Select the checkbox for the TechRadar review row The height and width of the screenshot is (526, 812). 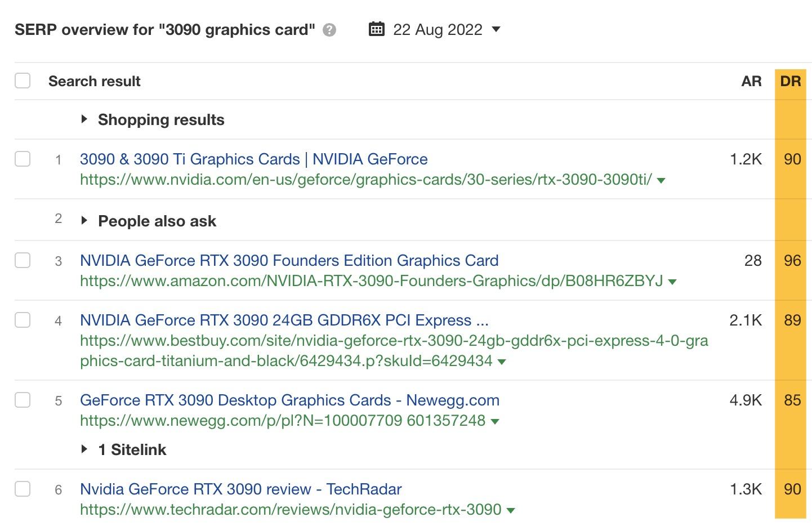[x=23, y=489]
